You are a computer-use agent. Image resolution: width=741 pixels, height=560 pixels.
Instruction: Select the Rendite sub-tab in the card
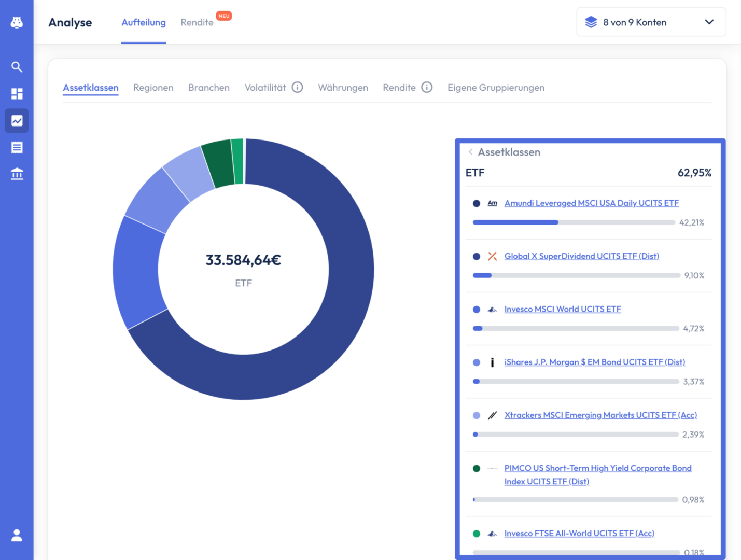tap(399, 88)
